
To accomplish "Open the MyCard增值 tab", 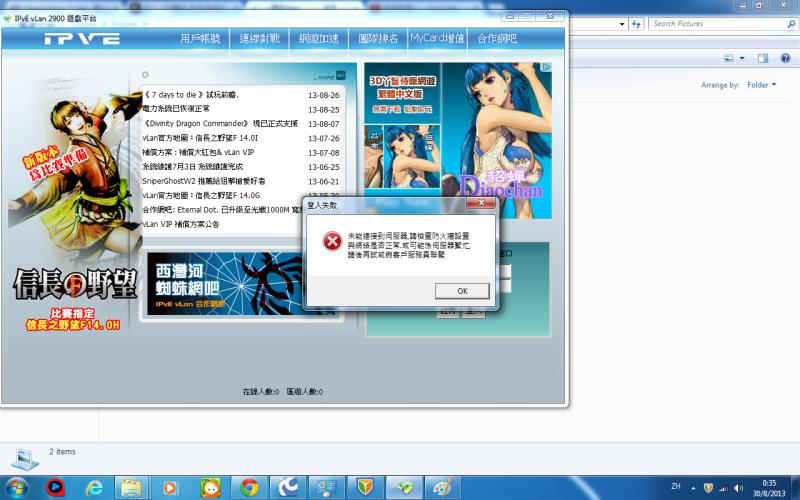I will 437,39.
